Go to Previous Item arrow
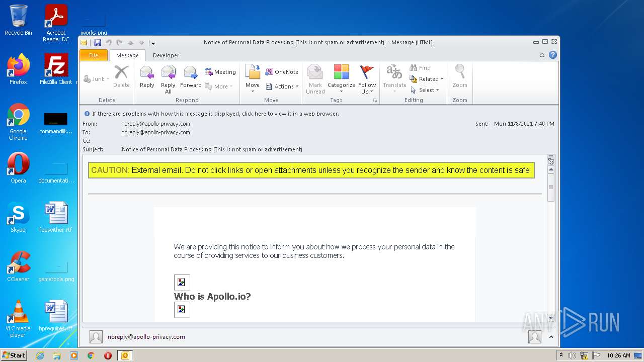 130,43
